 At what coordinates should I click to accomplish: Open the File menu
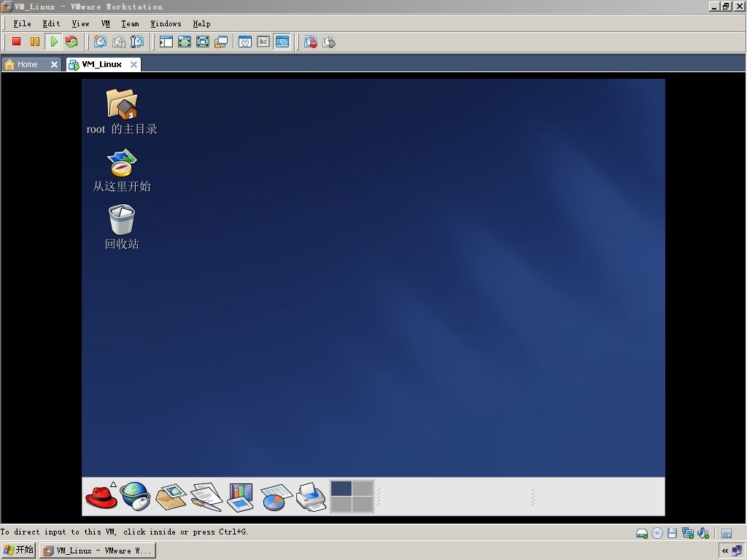tap(23, 24)
